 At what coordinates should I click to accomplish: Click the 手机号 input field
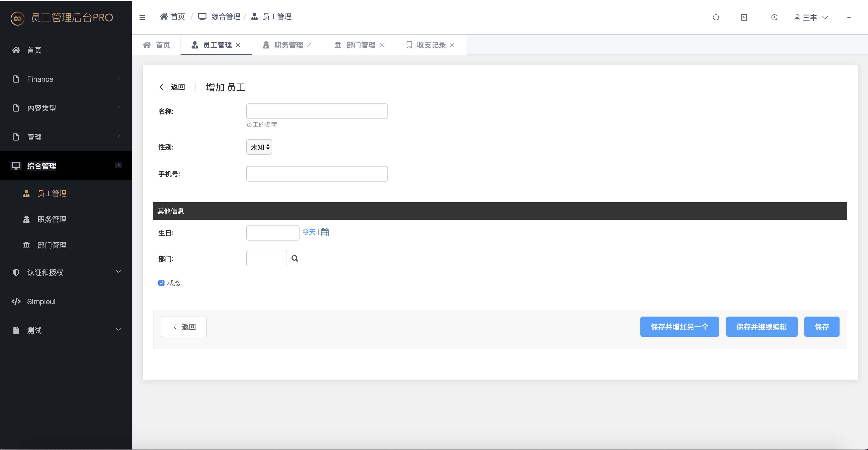(x=317, y=174)
